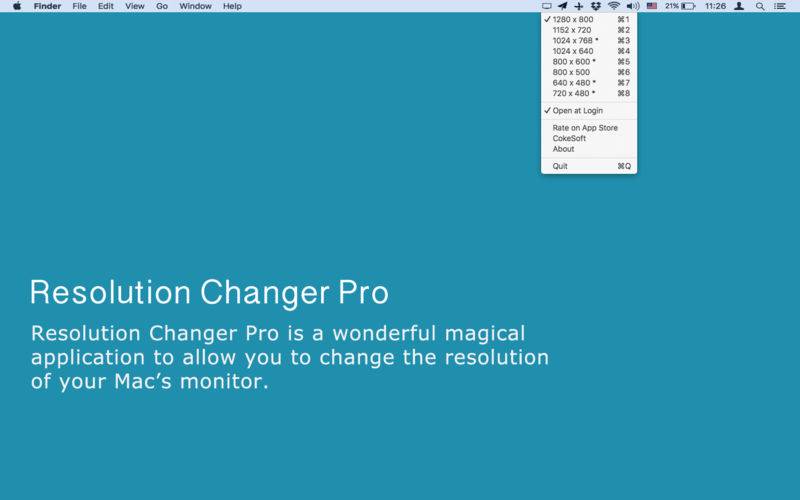Open the Edit menu
This screenshot has width=800, height=500.
[106, 6]
